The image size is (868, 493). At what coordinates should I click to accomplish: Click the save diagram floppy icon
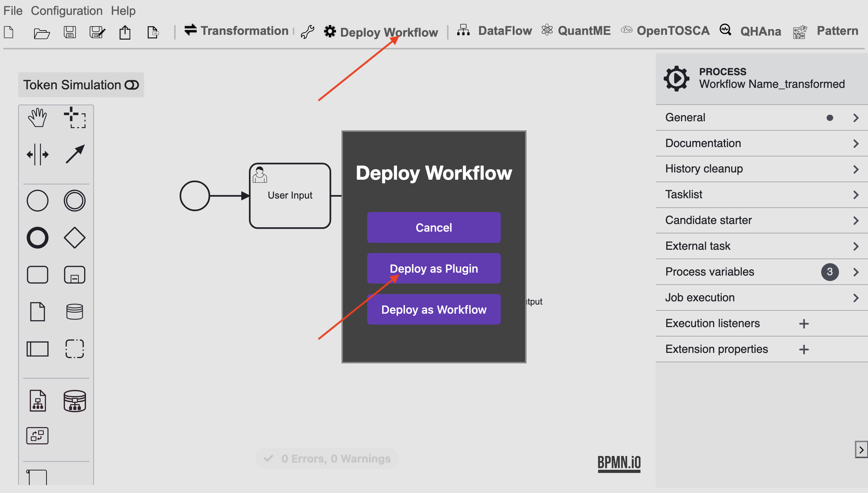70,32
